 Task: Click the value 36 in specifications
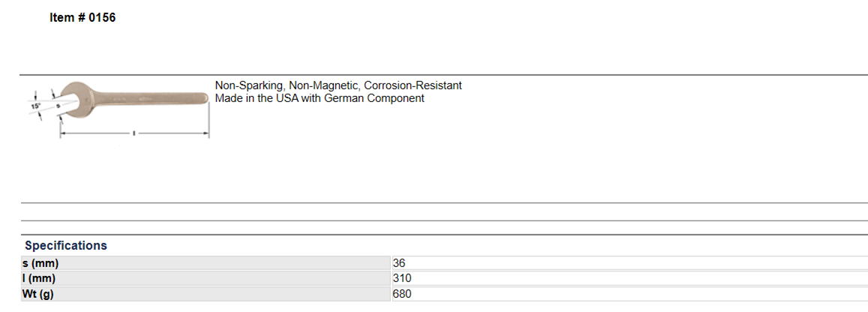pyautogui.click(x=399, y=263)
